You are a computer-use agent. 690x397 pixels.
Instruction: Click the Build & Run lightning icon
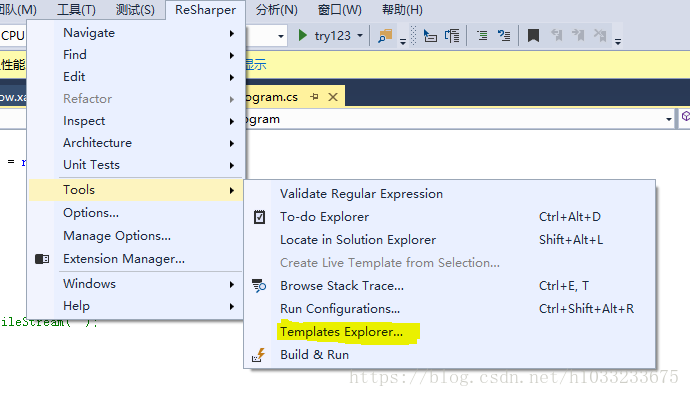(x=259, y=355)
